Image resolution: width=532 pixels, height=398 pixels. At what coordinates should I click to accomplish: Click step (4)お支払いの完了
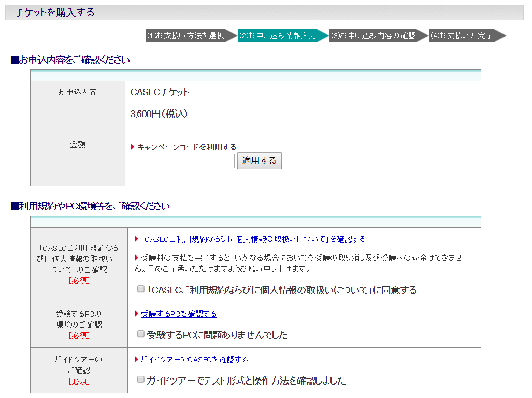click(x=464, y=36)
